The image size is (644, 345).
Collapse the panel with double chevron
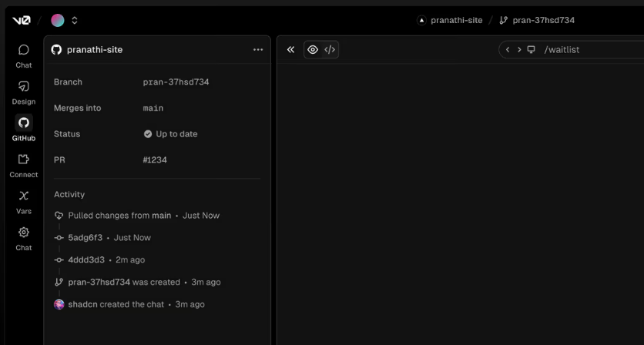[x=290, y=50]
